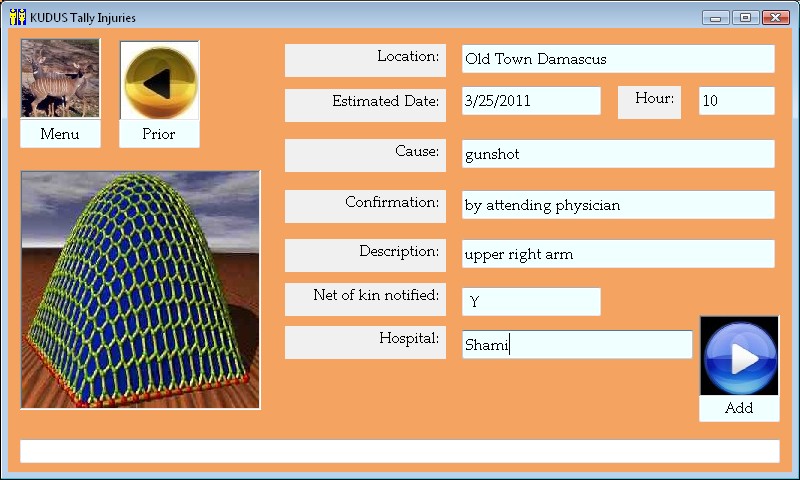Click the Cause: label
Image resolution: width=800 pixels, height=480 pixels.
(365, 155)
